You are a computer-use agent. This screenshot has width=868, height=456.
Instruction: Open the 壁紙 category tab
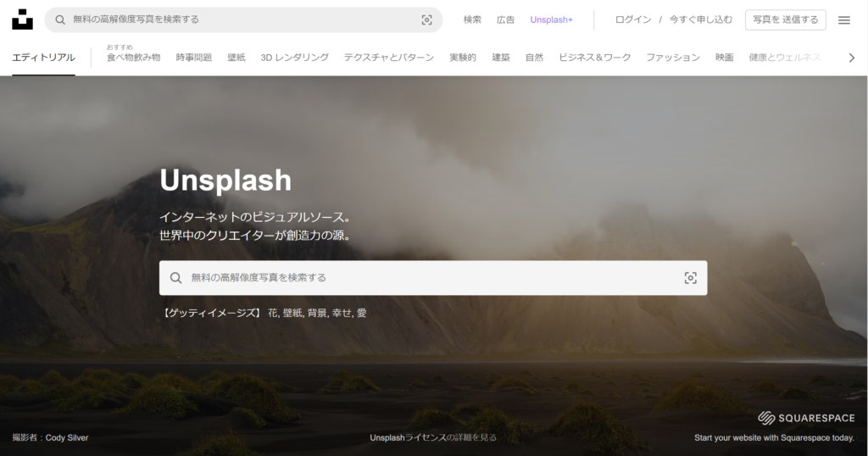tap(236, 58)
